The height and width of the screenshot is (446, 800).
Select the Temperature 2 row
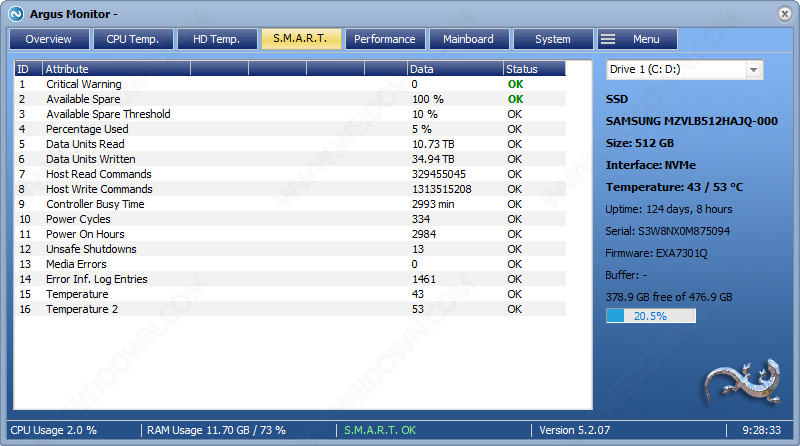[290, 309]
